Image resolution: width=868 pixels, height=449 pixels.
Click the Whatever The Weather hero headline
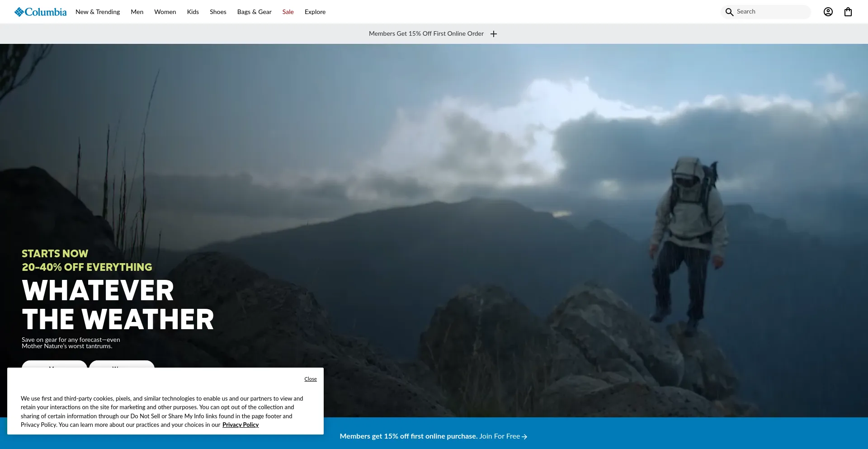pyautogui.click(x=118, y=305)
